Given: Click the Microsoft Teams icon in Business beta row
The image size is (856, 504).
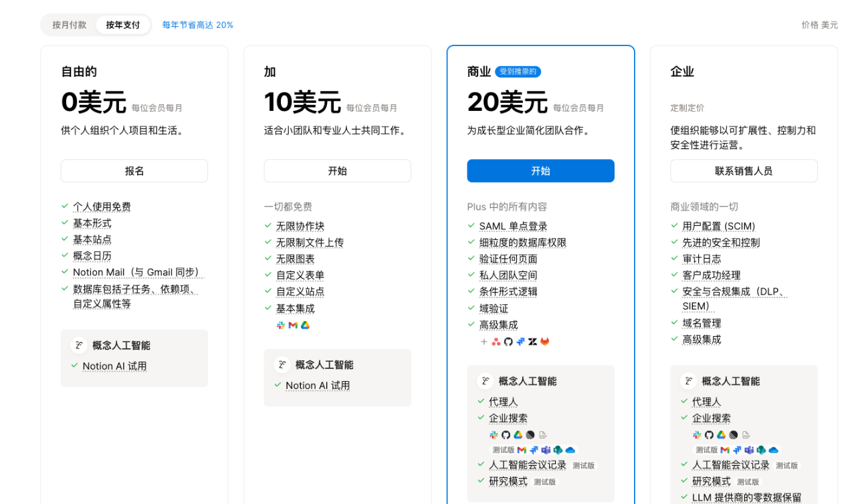Looking at the screenshot, I should pos(546,450).
